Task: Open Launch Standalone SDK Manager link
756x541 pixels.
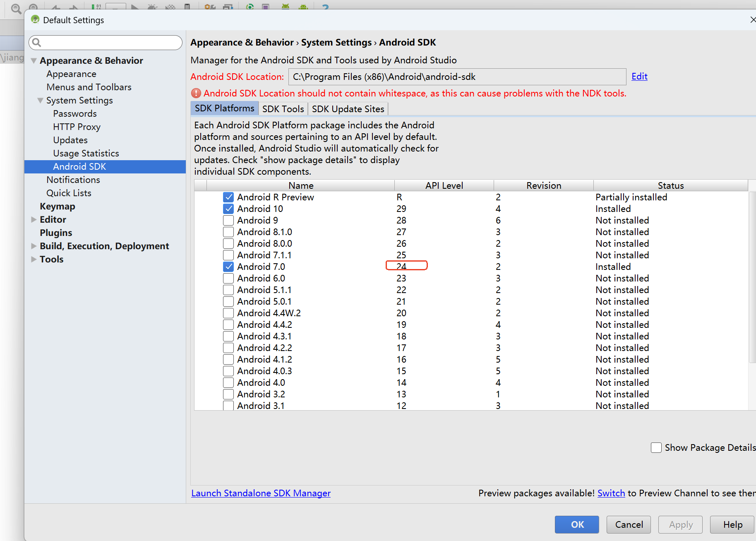Action: pos(261,493)
